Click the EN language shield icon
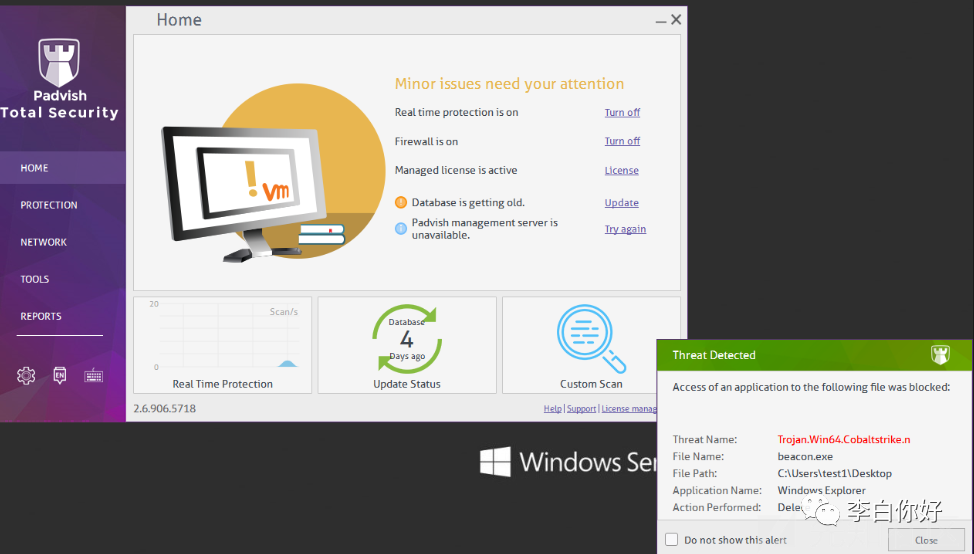This screenshot has width=974, height=554. click(x=60, y=375)
